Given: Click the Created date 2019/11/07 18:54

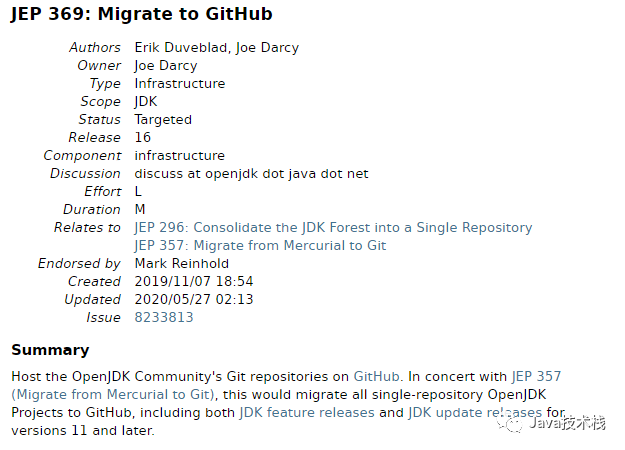Looking at the screenshot, I should pyautogui.click(x=194, y=281).
